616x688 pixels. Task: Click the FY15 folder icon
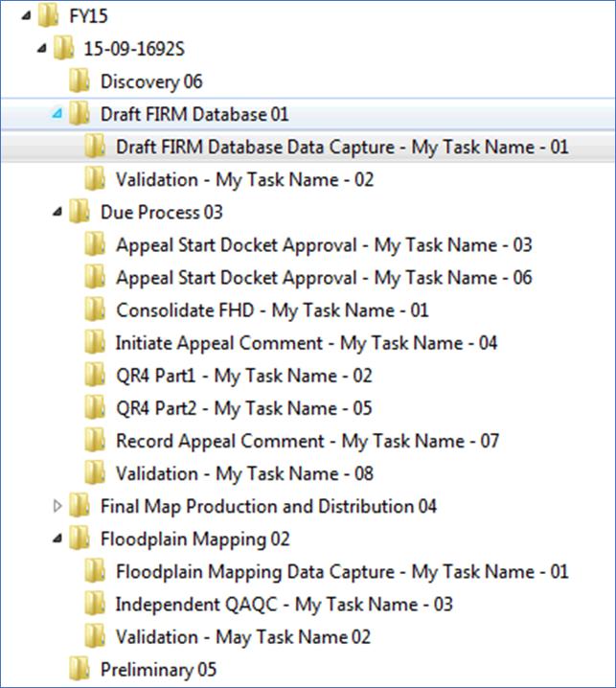coord(49,15)
